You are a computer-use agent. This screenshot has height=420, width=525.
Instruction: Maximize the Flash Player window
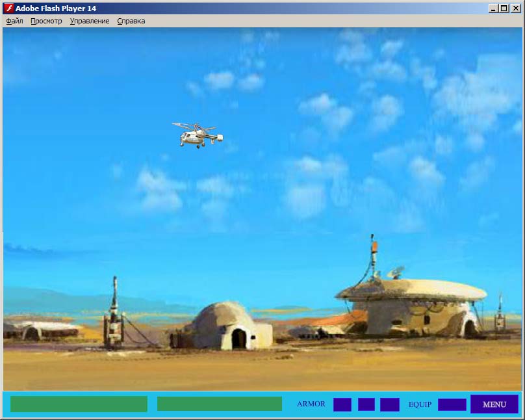pyautogui.click(x=504, y=8)
